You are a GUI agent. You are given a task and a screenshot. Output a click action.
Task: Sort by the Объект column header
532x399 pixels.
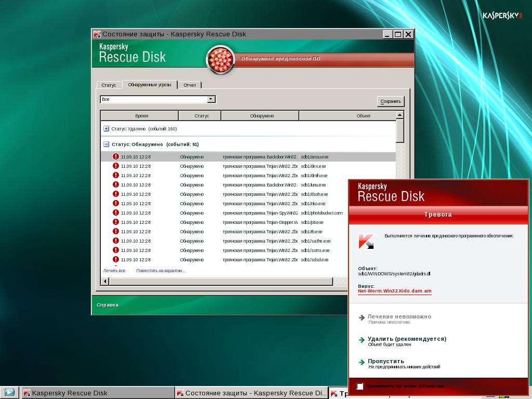pos(348,116)
